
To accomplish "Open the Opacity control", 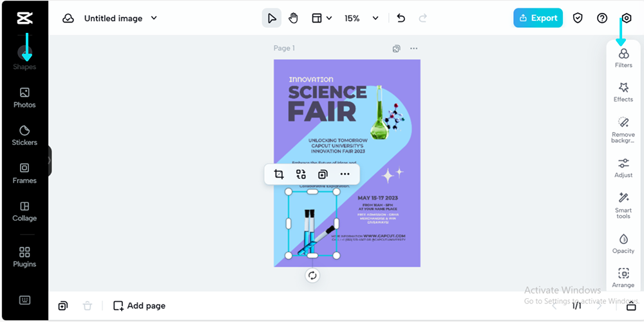I will pos(623,243).
